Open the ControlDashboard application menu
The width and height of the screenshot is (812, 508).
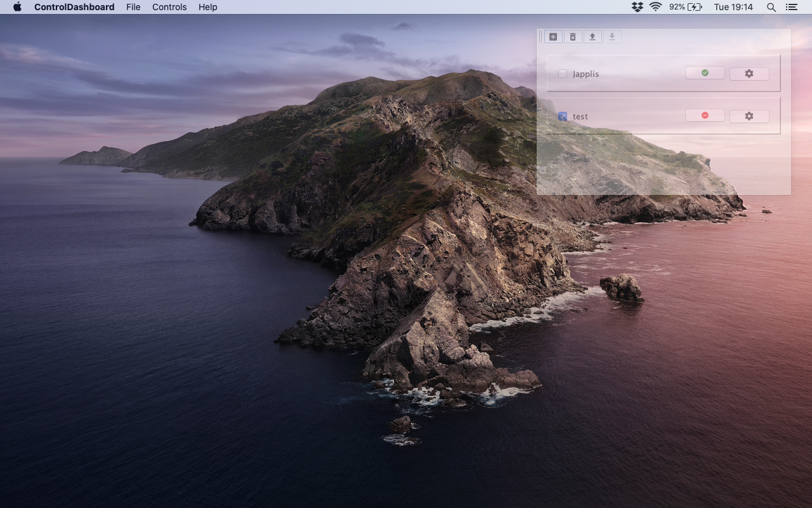pyautogui.click(x=74, y=7)
